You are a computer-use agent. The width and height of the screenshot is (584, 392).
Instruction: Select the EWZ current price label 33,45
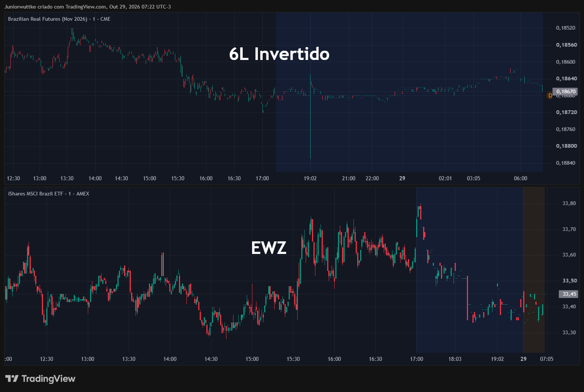coord(569,294)
